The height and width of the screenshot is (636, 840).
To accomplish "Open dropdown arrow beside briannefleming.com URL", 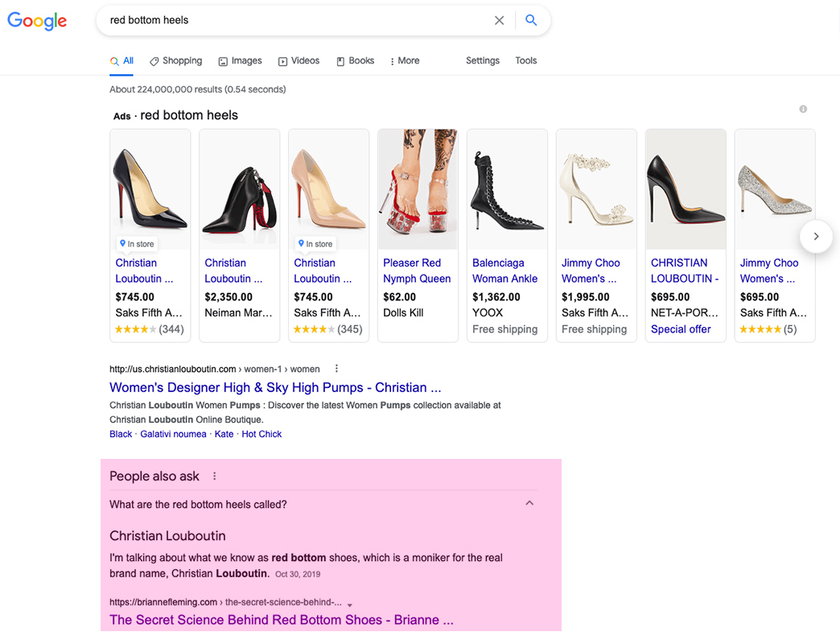I will (x=350, y=603).
